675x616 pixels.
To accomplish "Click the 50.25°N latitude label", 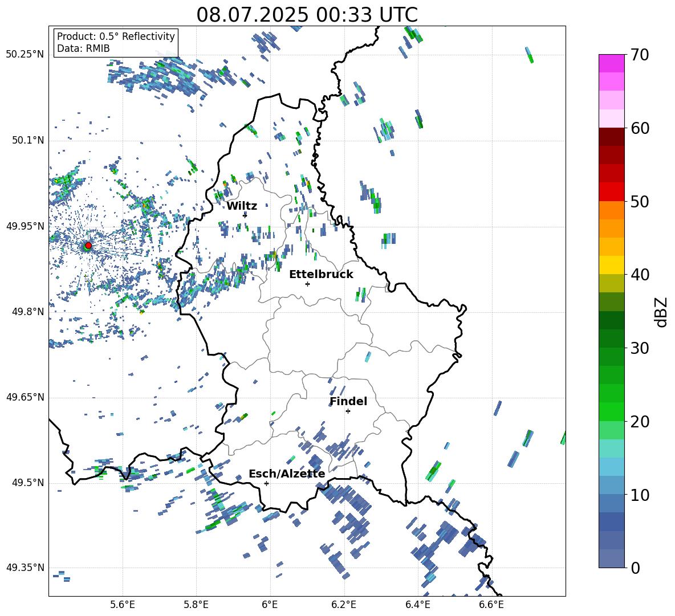I will coord(25,55).
